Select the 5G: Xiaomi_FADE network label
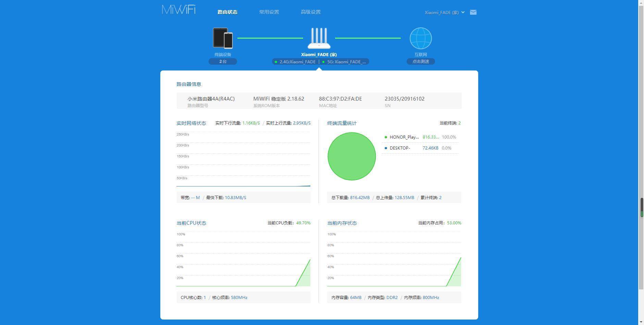This screenshot has width=644, height=325. 346,62
